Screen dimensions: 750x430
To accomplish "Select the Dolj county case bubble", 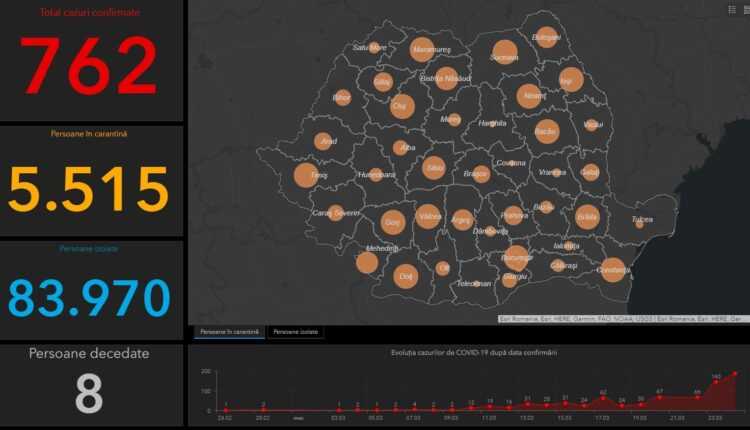I will [x=405, y=277].
